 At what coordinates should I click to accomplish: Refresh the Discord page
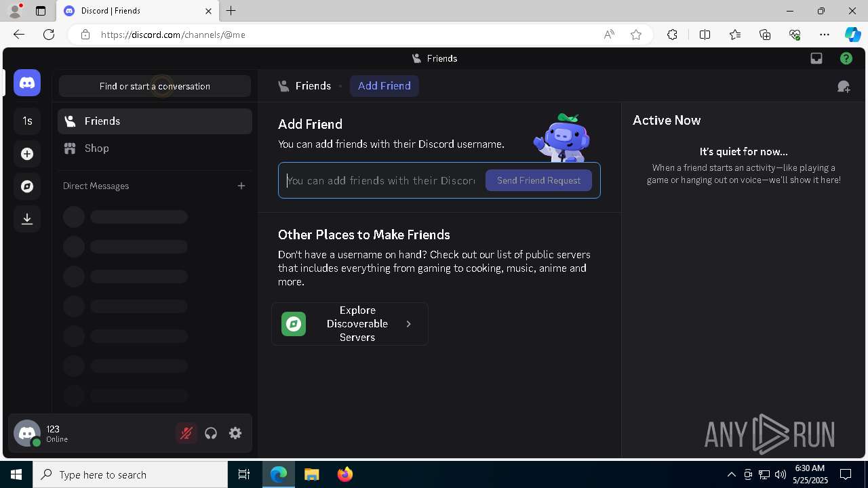[x=49, y=35]
